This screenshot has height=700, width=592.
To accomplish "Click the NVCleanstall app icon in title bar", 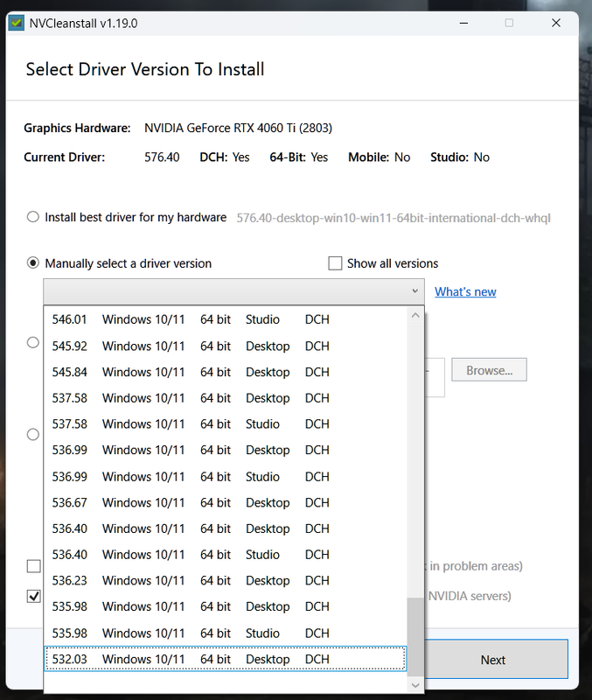I will click(17, 23).
